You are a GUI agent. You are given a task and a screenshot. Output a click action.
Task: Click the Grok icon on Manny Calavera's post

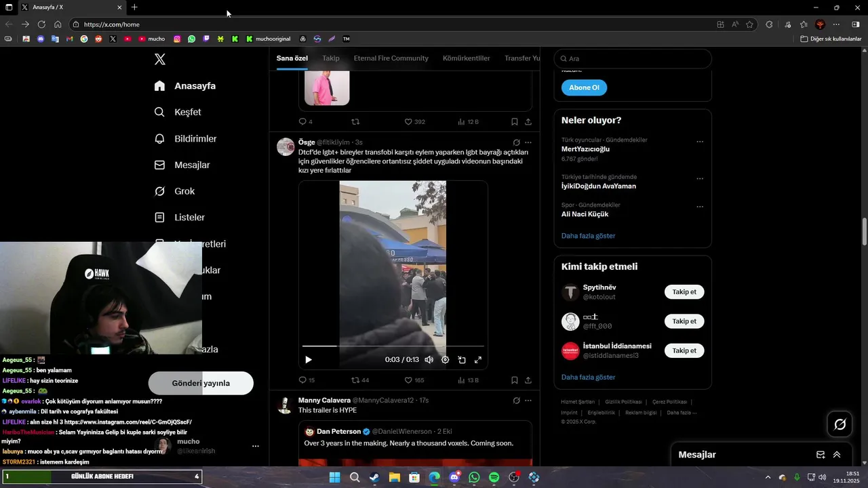(x=516, y=401)
